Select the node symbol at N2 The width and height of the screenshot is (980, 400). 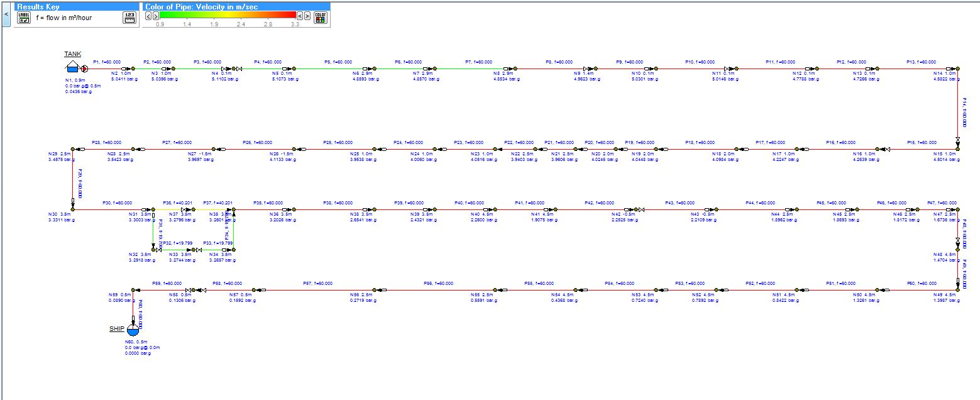coord(133,69)
